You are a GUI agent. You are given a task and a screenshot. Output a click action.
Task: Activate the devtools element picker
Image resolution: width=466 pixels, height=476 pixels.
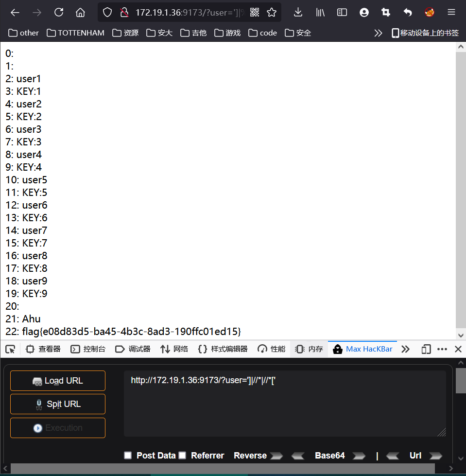click(x=10, y=350)
